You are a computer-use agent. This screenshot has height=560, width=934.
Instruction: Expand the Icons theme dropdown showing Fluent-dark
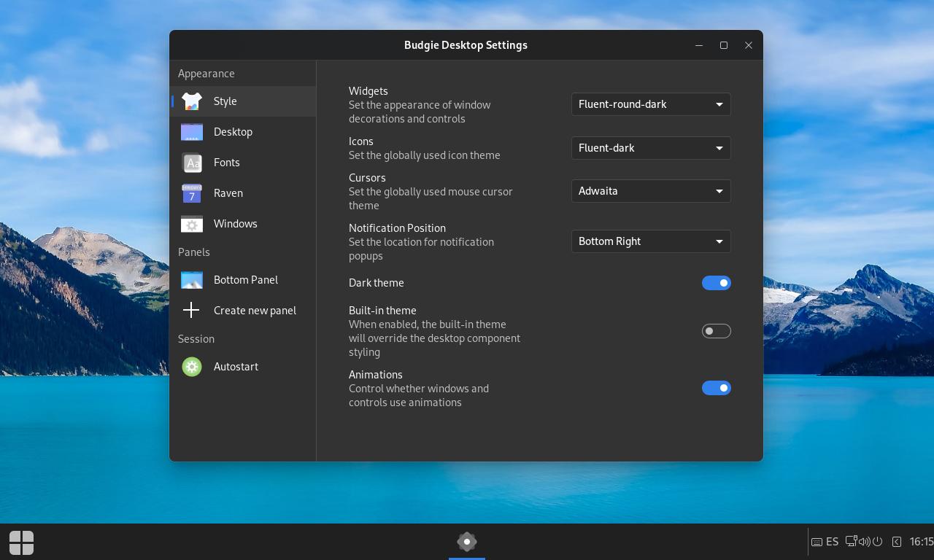pyautogui.click(x=651, y=148)
